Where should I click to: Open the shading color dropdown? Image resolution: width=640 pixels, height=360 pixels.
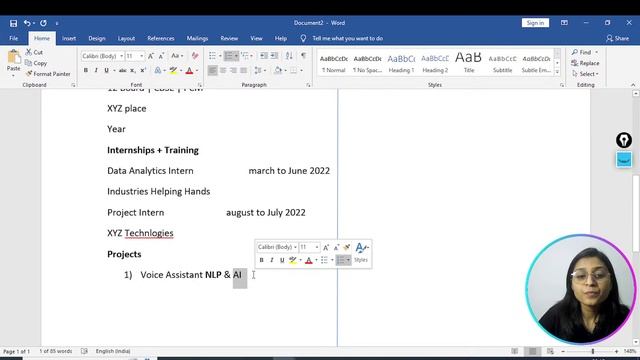click(x=285, y=71)
